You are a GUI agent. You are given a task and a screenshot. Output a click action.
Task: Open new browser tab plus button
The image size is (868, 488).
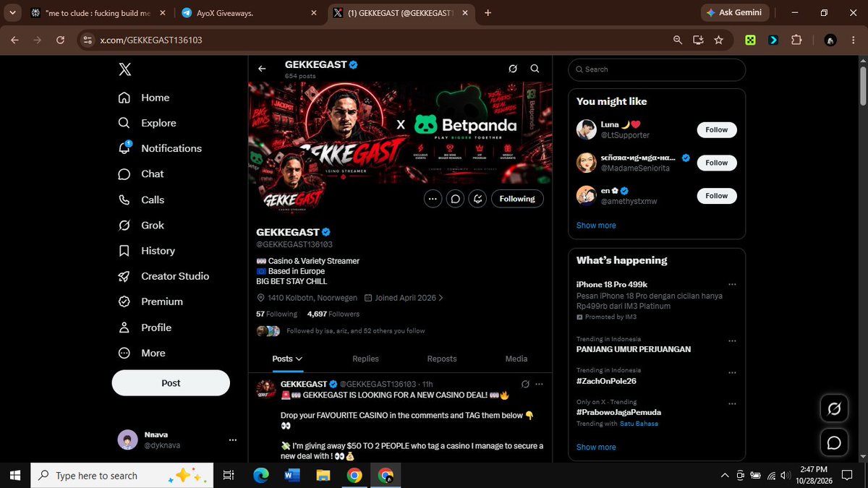488,13
